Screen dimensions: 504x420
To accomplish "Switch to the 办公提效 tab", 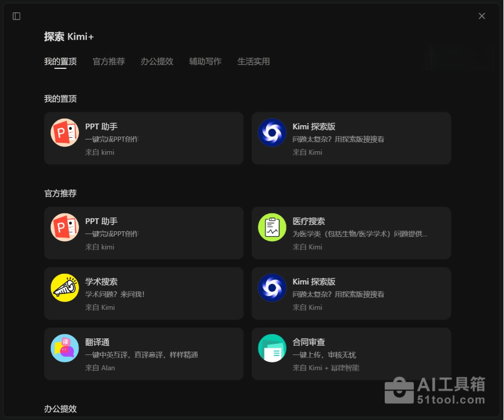I will click(x=157, y=62).
